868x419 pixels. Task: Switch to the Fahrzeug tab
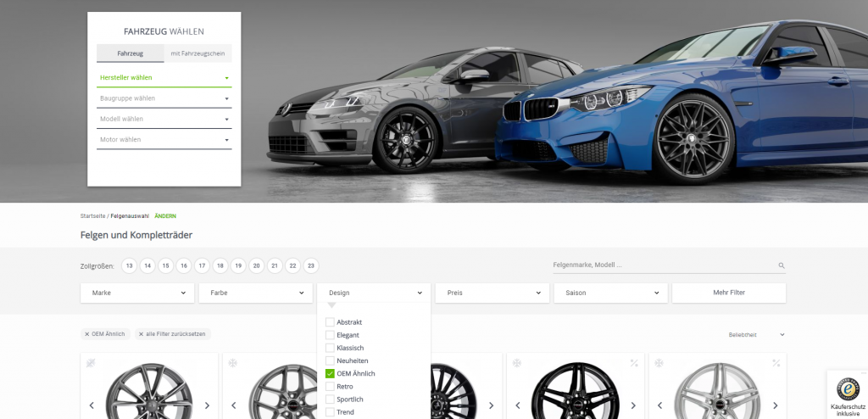pyautogui.click(x=130, y=53)
